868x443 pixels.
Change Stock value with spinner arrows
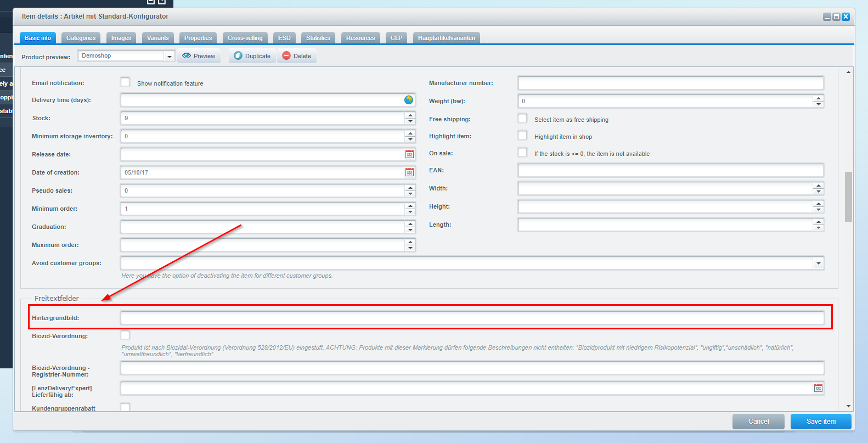click(x=410, y=118)
